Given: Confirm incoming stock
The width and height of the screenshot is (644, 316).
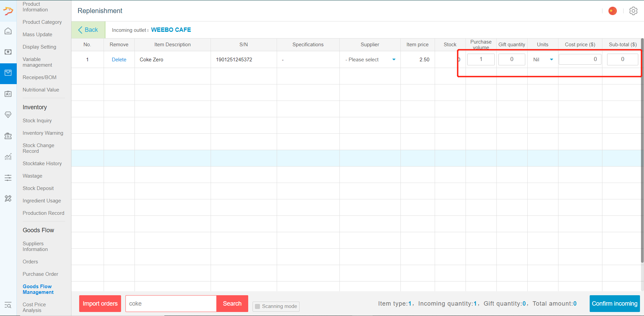Looking at the screenshot, I should 614,304.
